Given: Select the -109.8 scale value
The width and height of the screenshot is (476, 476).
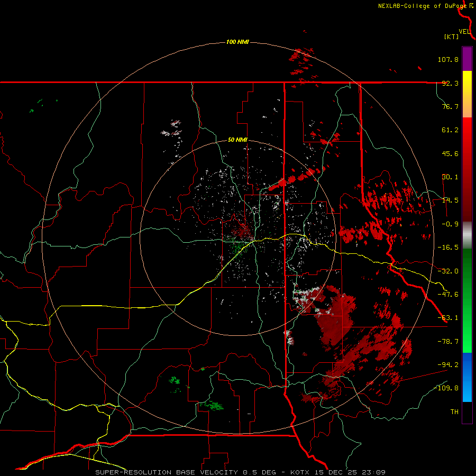Looking at the screenshot, I should 446,388.
